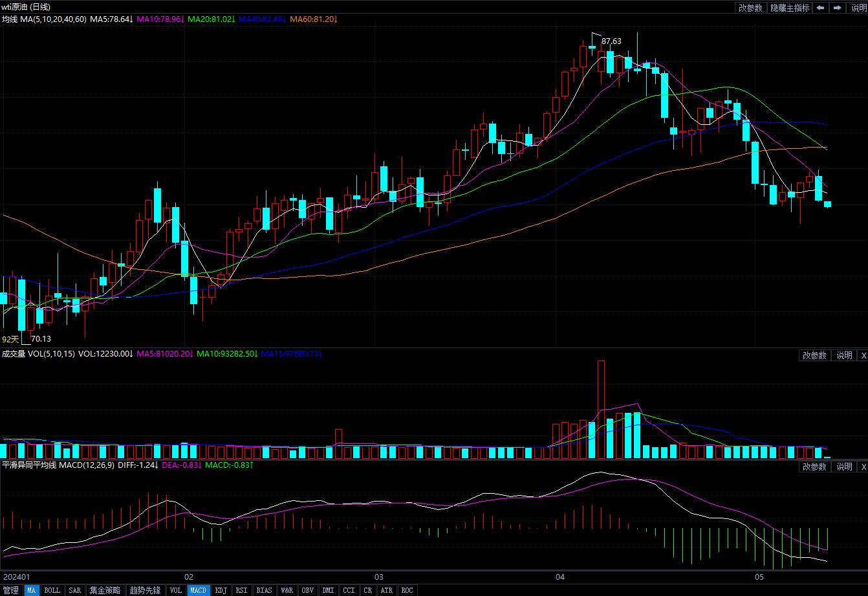Switch to the BOLL indicator tab
The image size is (868, 596).
[x=52, y=590]
